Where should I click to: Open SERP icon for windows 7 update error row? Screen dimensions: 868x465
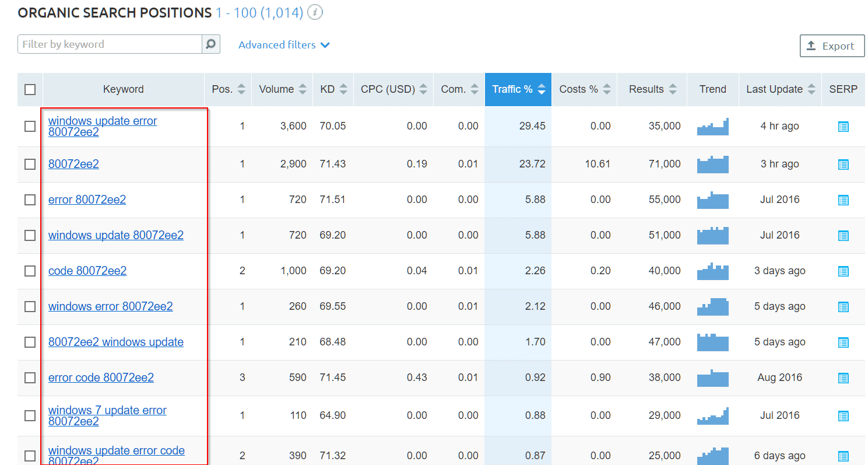(843, 416)
